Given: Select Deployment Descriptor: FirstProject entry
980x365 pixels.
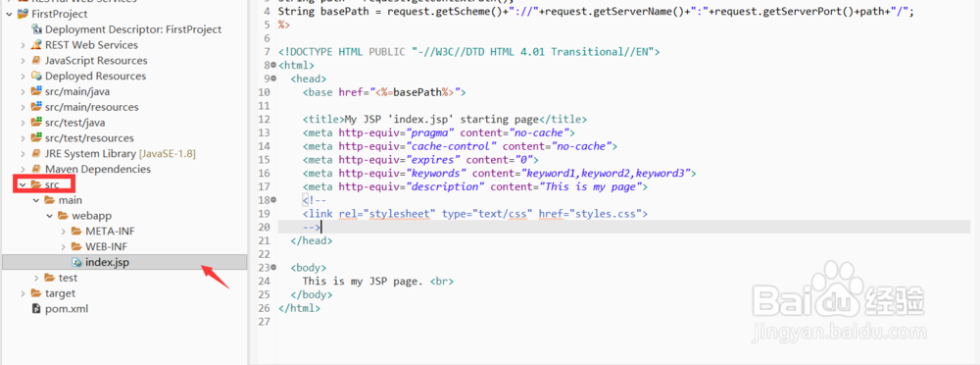Looking at the screenshot, I should (133, 29).
